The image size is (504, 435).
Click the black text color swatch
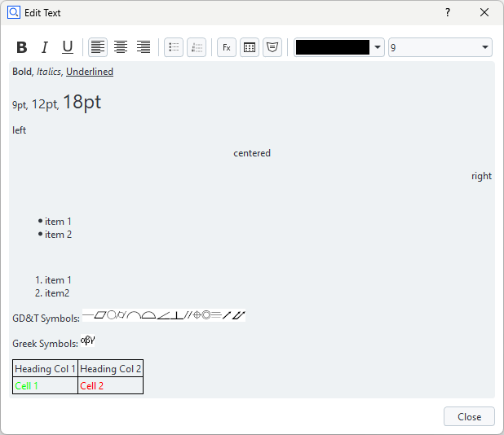click(x=332, y=47)
